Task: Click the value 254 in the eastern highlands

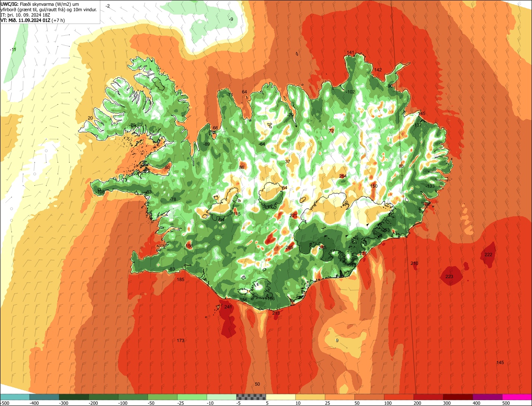Action: 343,176
